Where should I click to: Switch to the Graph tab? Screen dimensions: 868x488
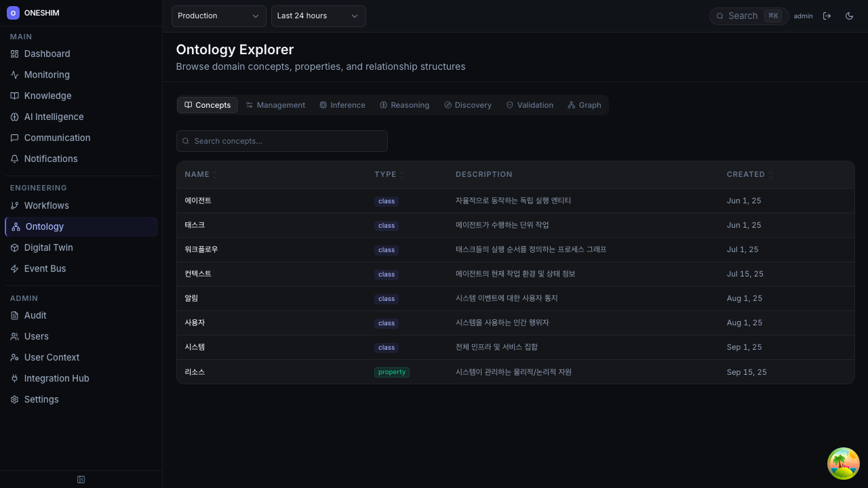pyautogui.click(x=585, y=105)
